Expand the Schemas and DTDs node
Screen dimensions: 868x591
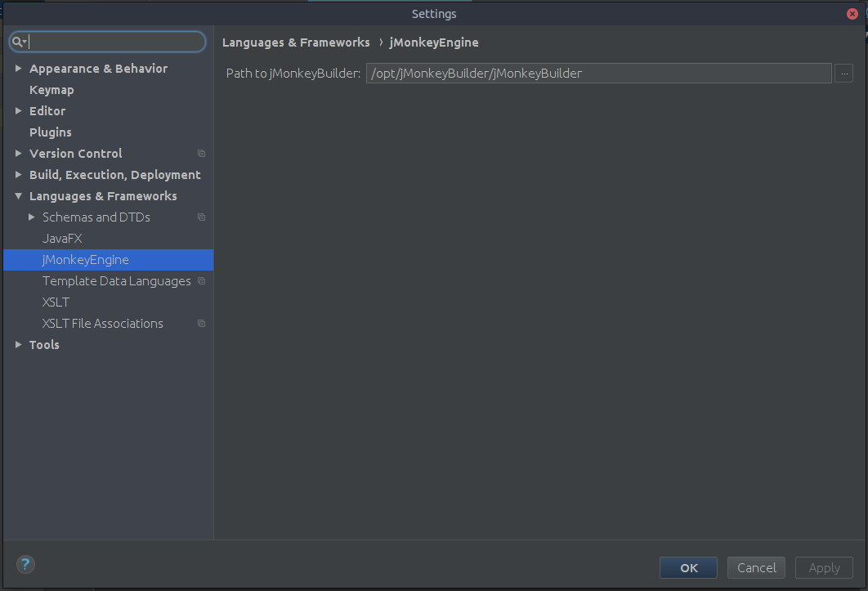point(32,217)
